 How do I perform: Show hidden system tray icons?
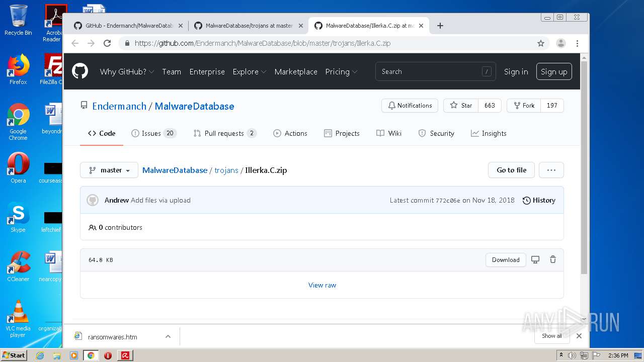pos(561,355)
